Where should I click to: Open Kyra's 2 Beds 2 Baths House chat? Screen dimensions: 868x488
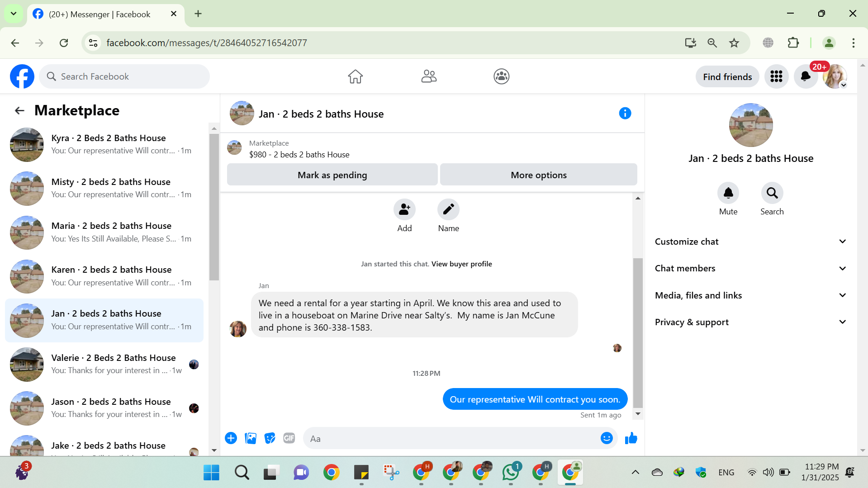104,144
